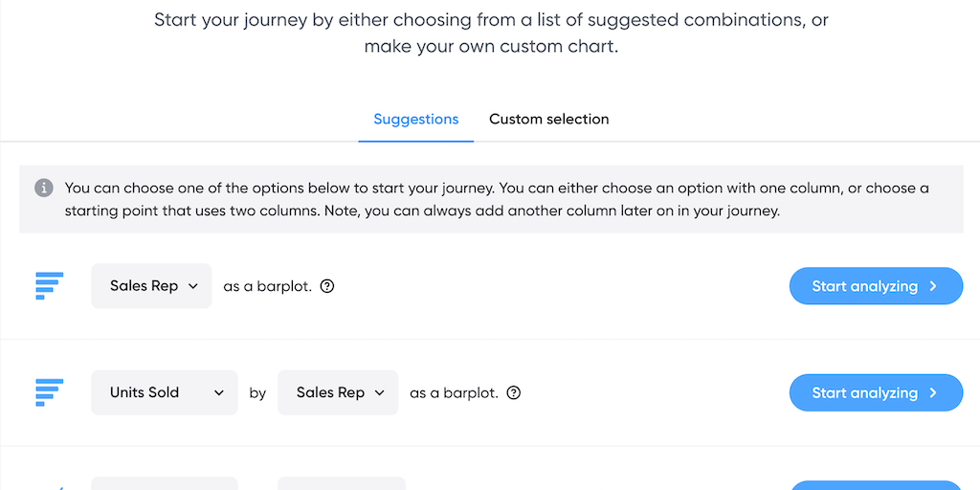This screenshot has height=490, width=980.
Task: Open the Custom selection tab
Action: point(548,120)
